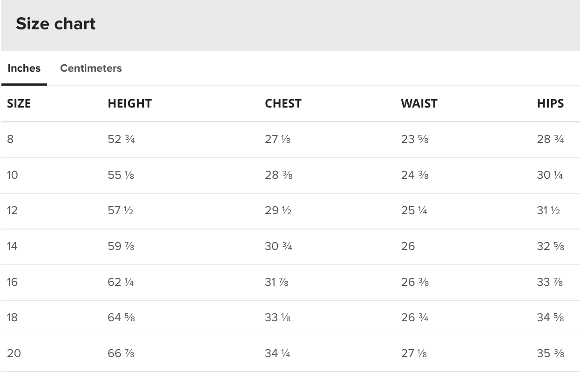The height and width of the screenshot is (392, 580).
Task: Switch to the Centimeters tab
Action: point(91,68)
